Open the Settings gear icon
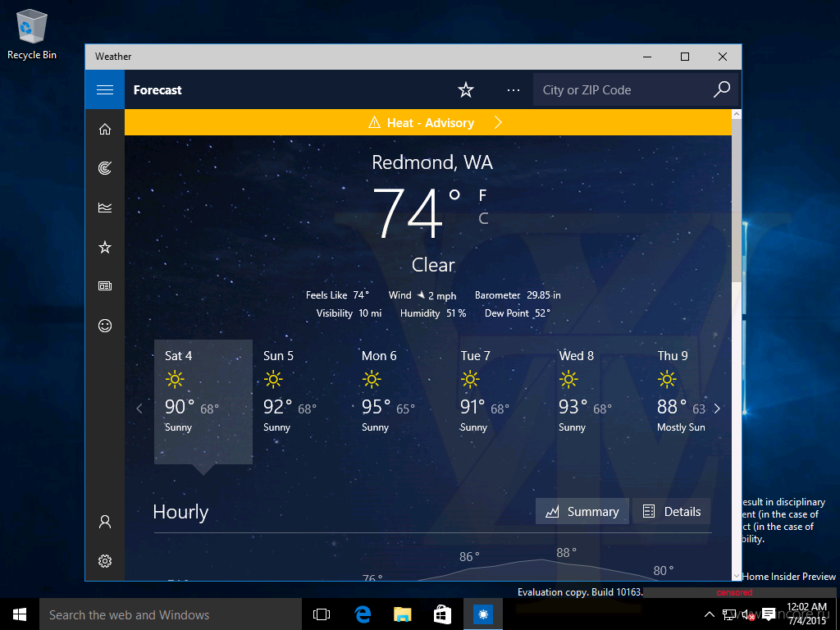Viewport: 840px width, 630px height. tap(105, 561)
